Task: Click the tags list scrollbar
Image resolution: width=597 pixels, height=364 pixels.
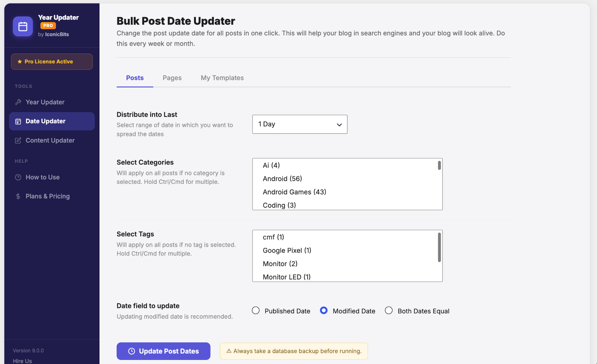Action: click(x=439, y=247)
